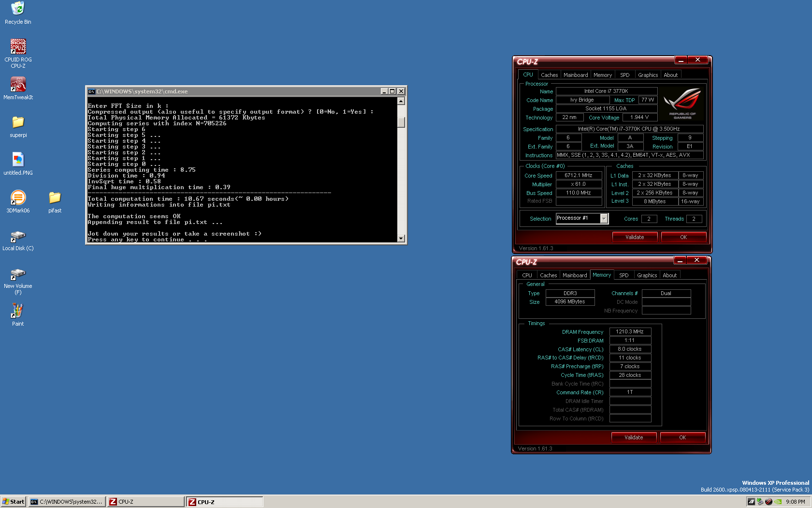Click the second system tray icon

pyautogui.click(x=760, y=502)
